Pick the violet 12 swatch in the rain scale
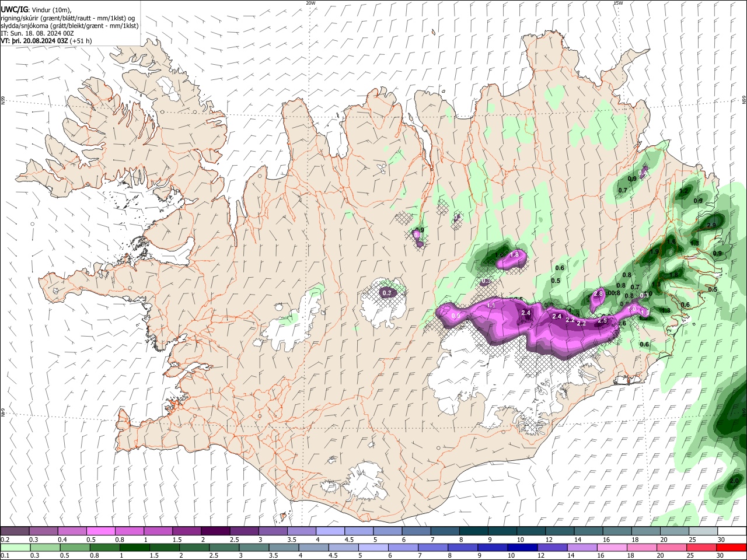747x560 pixels. (551, 547)
